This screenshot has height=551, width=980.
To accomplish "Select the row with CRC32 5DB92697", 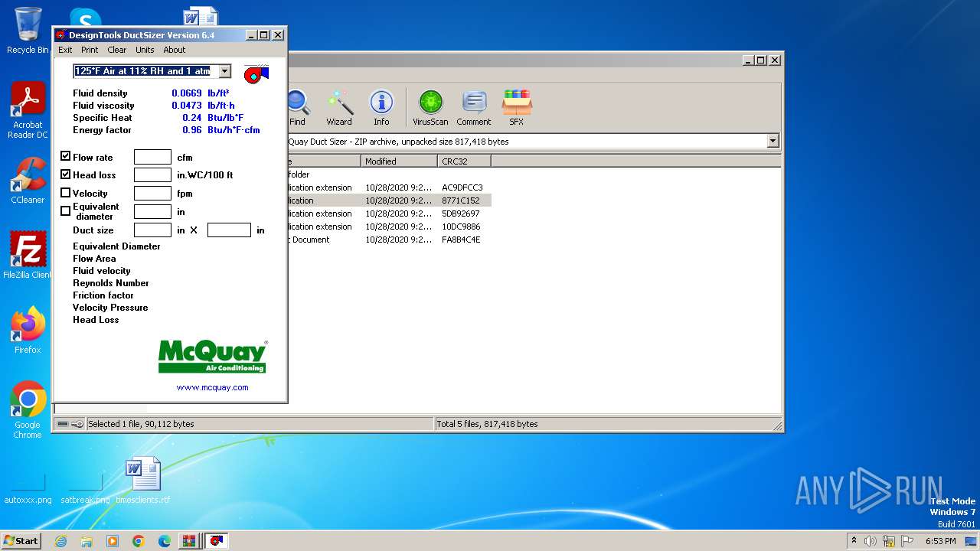I will tap(390, 214).
